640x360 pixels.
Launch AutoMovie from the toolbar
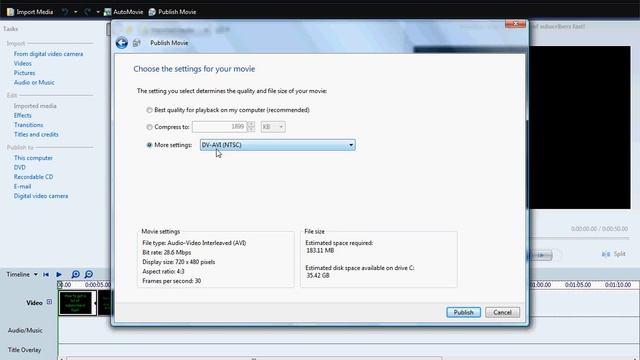123,12
